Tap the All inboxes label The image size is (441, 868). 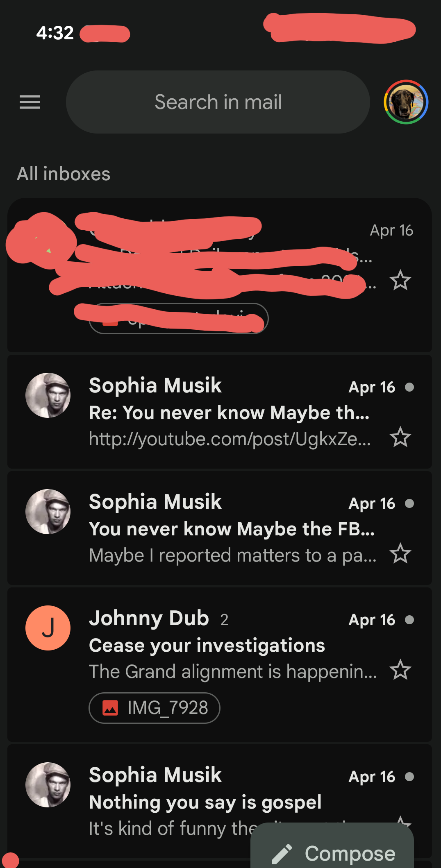coord(64,174)
